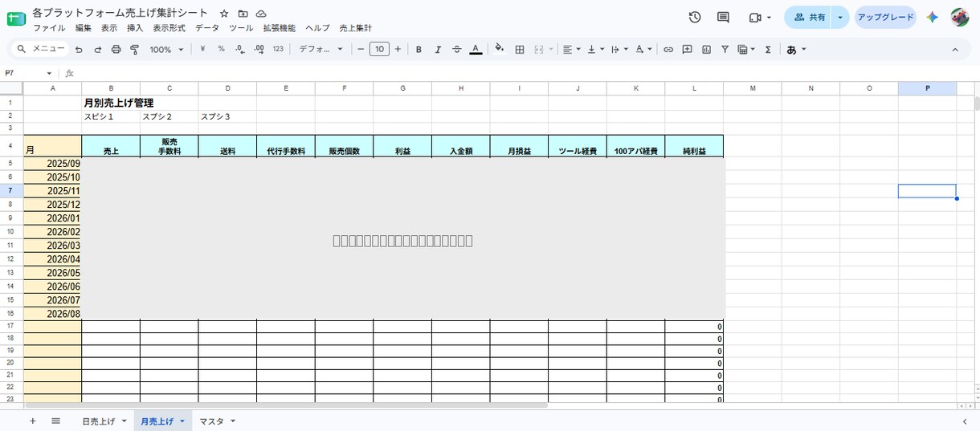
Task: Click the アップグレード button
Action: [x=885, y=17]
